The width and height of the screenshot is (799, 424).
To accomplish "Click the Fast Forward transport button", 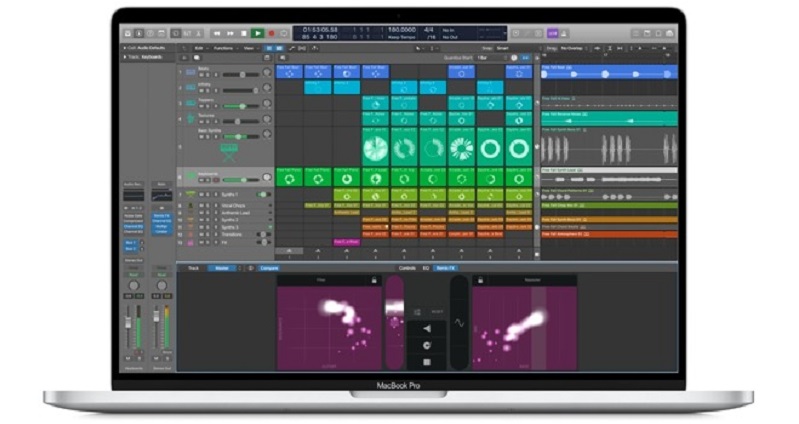I will [x=230, y=34].
